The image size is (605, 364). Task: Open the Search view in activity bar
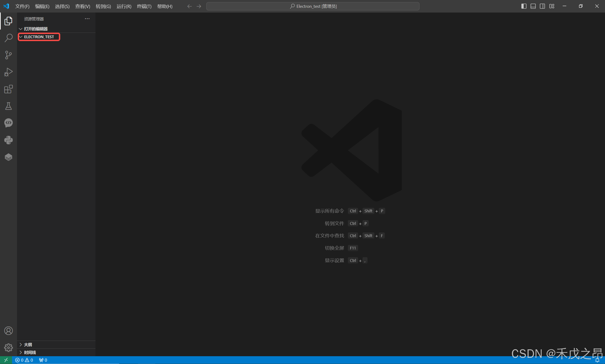(x=8, y=38)
